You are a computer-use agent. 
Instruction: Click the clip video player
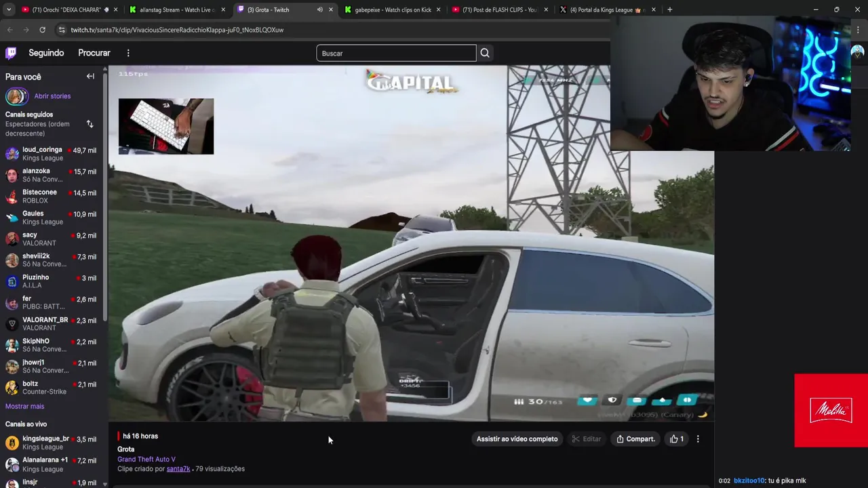pos(411,243)
